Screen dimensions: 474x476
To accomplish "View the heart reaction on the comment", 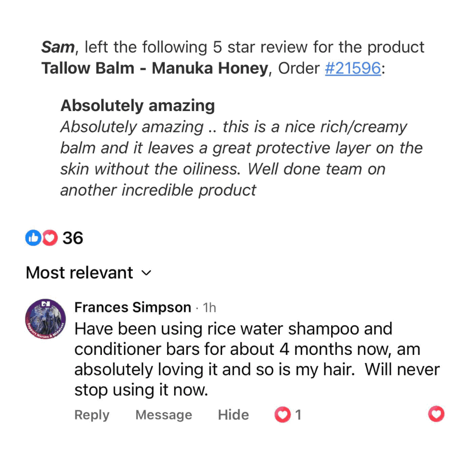I will click(x=282, y=415).
